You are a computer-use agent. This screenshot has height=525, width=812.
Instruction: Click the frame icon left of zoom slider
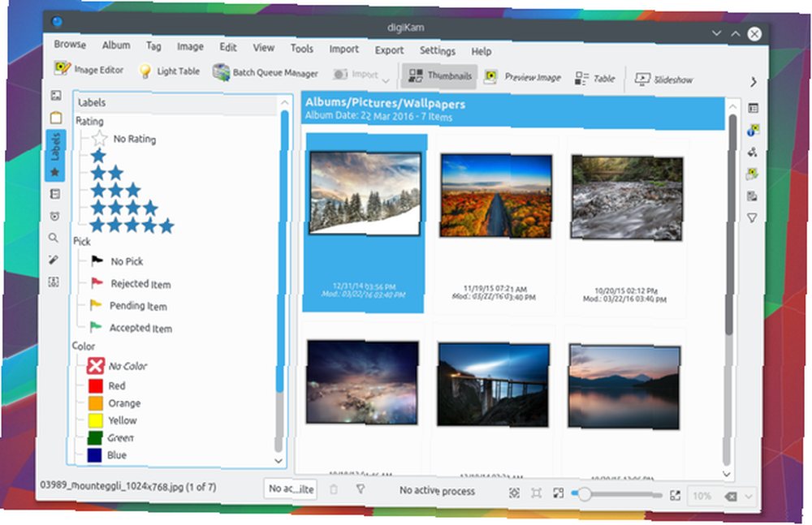click(x=536, y=493)
